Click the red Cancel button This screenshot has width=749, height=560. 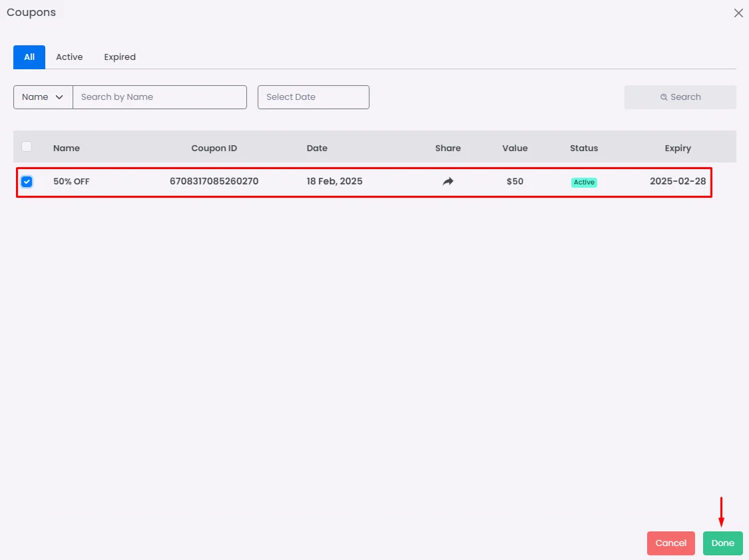point(670,543)
